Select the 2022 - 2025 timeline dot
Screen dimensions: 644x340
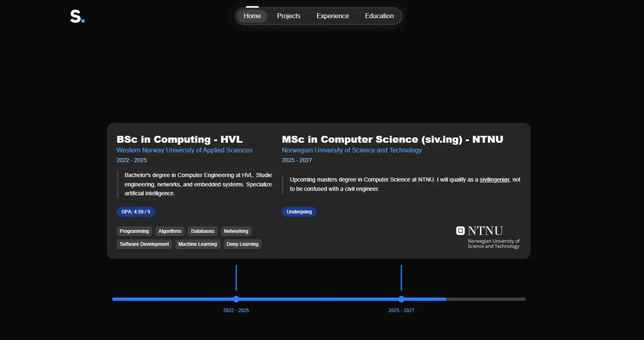(x=236, y=299)
